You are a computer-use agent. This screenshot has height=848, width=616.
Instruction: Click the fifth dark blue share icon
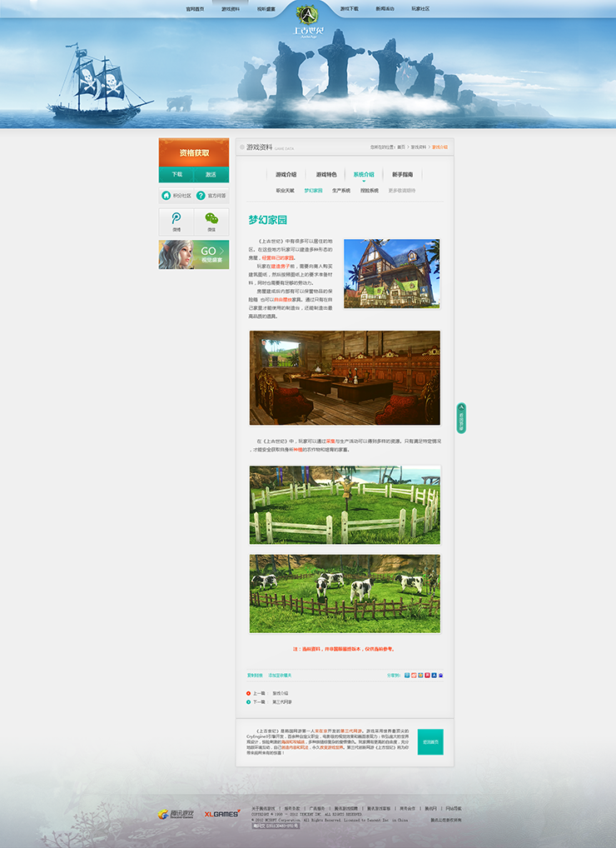(434, 675)
